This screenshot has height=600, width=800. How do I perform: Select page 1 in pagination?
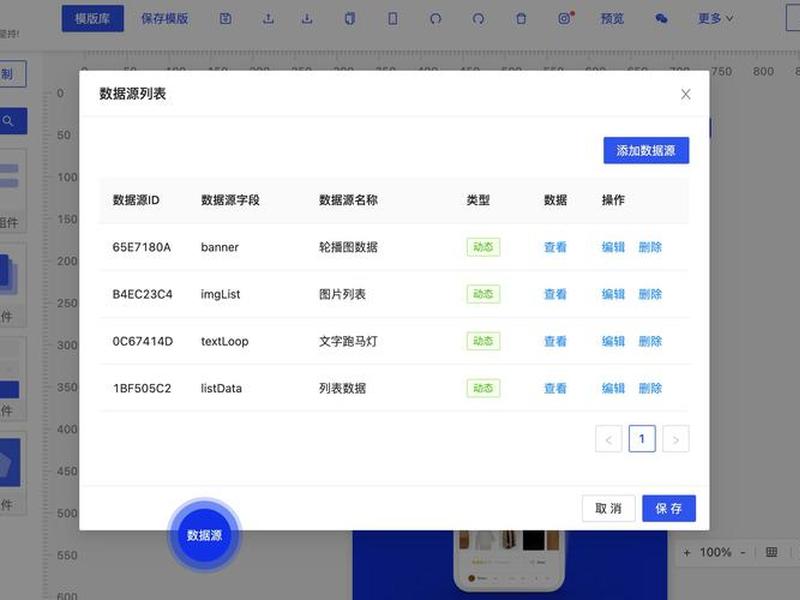[x=642, y=439]
